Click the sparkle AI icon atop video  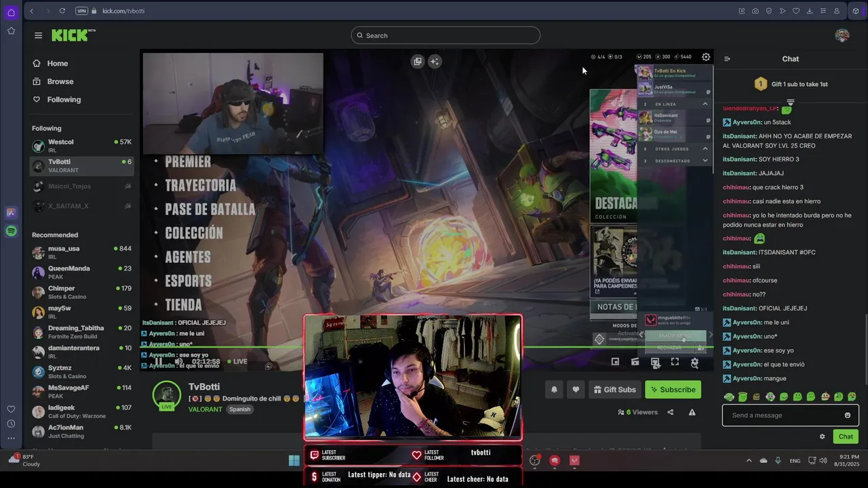(435, 61)
